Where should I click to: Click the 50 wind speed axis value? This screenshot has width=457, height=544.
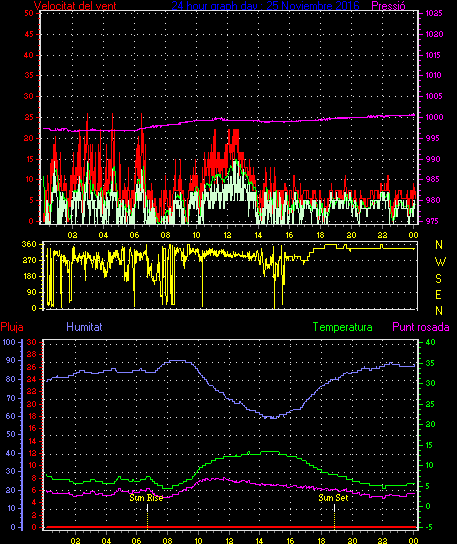29,13
